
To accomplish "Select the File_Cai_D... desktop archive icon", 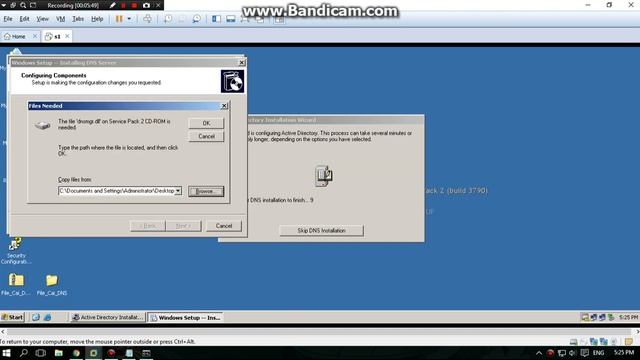I will tap(16, 284).
